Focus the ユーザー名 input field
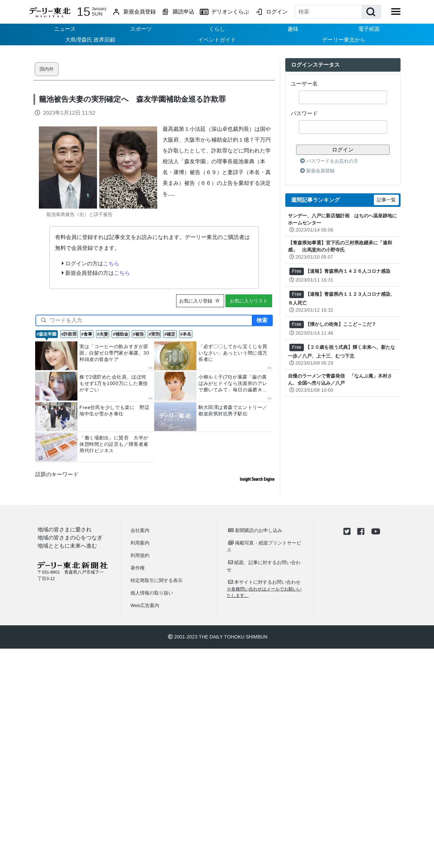The image size is (434, 868). click(343, 97)
